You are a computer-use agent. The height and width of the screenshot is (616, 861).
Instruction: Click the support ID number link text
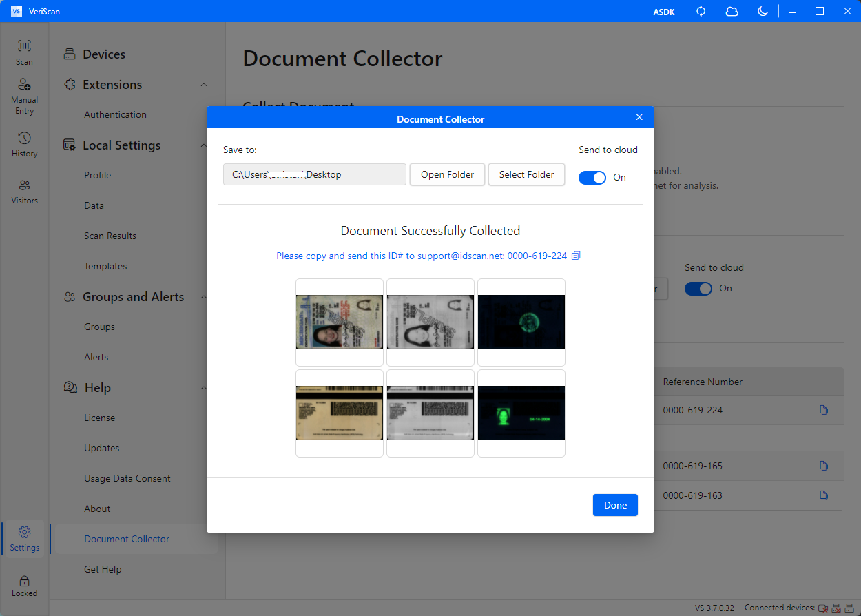(422, 256)
